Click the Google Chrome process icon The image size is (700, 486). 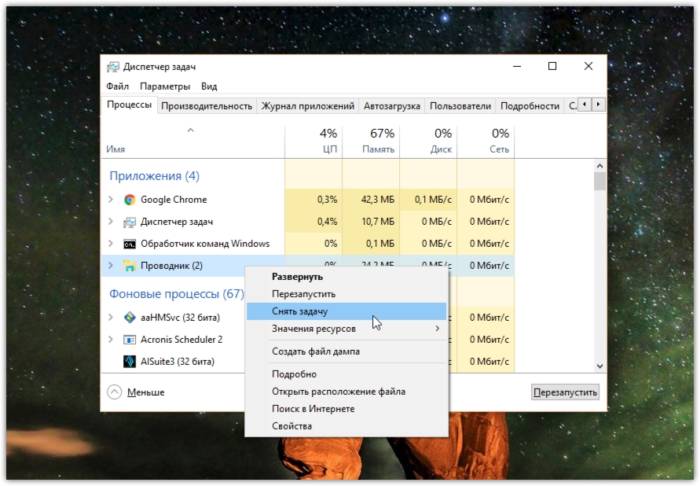pyautogui.click(x=129, y=200)
